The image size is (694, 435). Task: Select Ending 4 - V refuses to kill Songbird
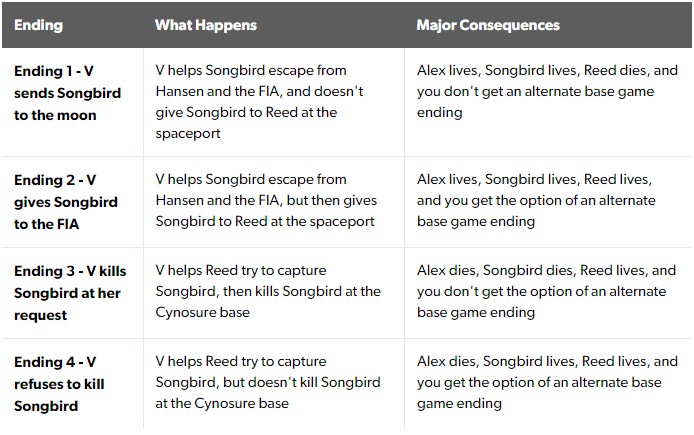pyautogui.click(x=59, y=384)
